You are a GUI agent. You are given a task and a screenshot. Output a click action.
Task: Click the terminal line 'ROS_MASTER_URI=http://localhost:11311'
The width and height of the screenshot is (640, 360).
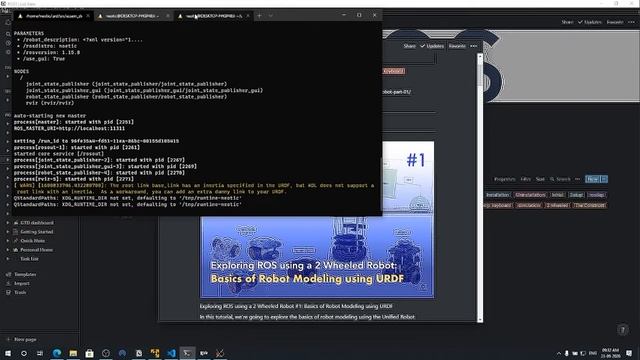tap(69, 129)
